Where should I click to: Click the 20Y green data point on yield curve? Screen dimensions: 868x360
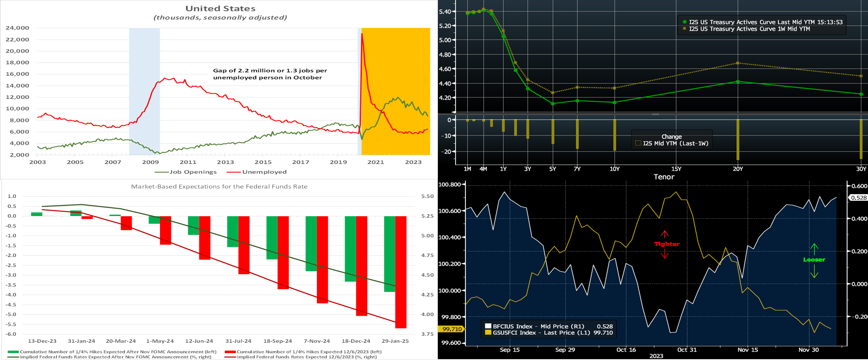pos(738,82)
